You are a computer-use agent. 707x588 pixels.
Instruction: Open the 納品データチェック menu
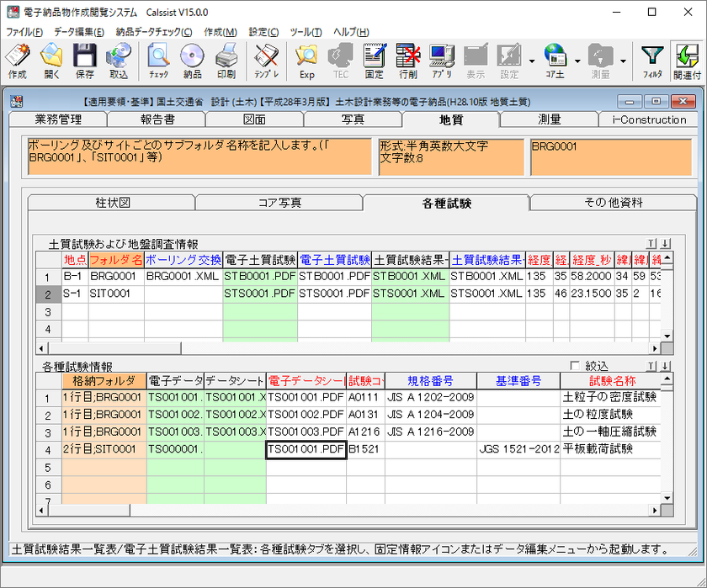[153, 32]
